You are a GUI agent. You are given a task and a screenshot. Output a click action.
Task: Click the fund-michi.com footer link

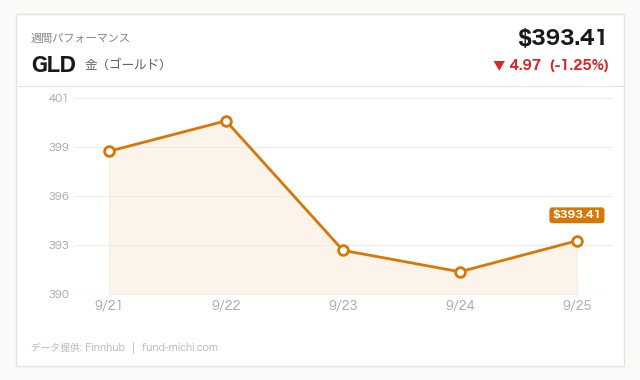click(180, 347)
